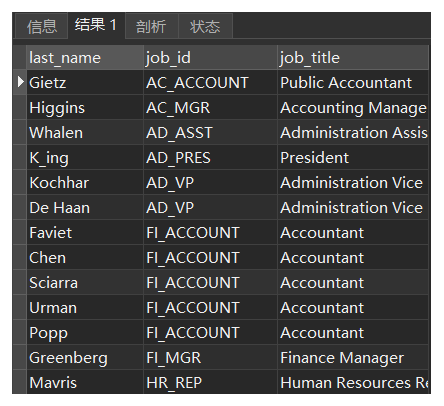Select the Finance Manager job title cell

[353, 357]
